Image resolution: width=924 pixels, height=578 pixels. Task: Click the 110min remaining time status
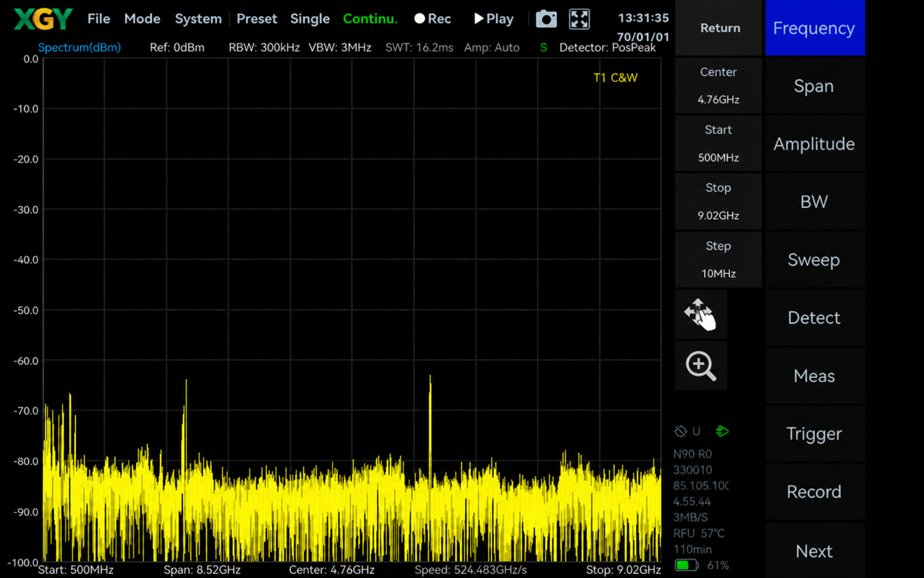pos(692,549)
